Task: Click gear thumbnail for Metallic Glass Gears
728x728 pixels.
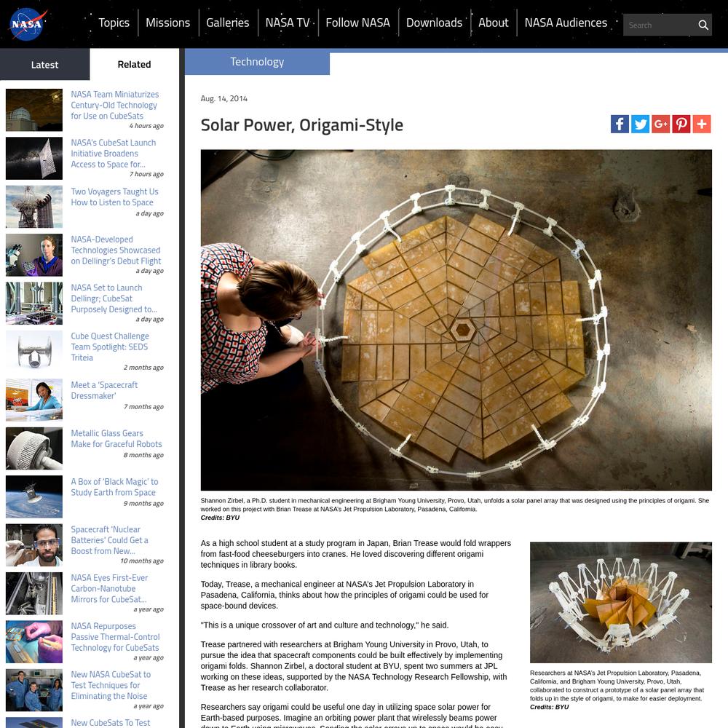Action: click(34, 448)
